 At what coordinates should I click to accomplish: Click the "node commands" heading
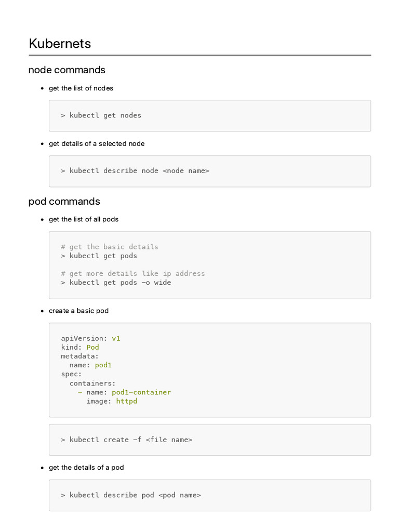(66, 70)
